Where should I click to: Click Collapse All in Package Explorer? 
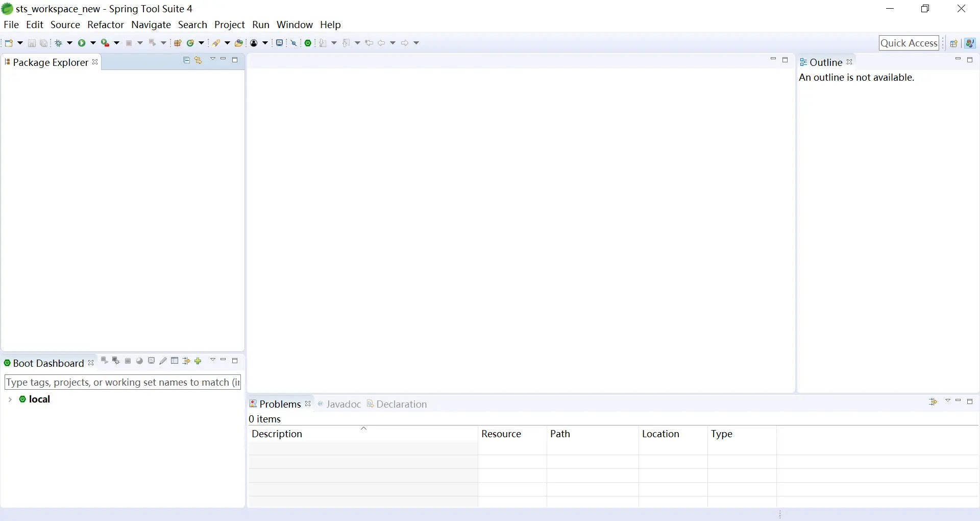tap(186, 60)
